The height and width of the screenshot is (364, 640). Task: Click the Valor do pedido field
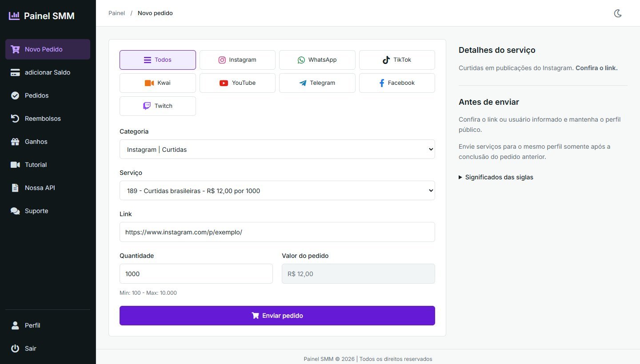click(x=358, y=273)
